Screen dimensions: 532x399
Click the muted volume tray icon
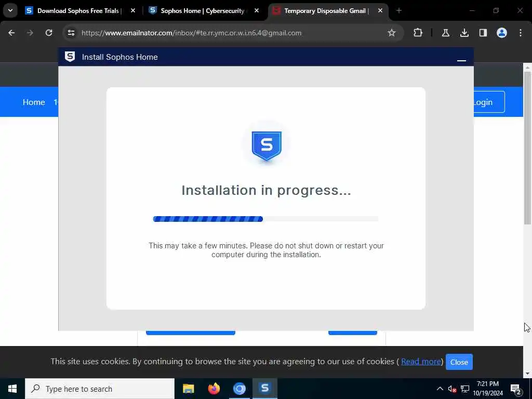point(453,389)
